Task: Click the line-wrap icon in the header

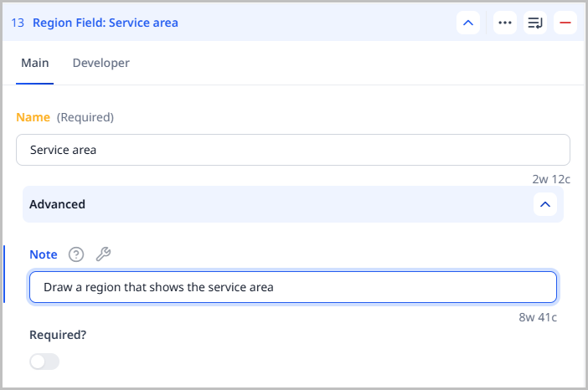Action: tap(534, 23)
